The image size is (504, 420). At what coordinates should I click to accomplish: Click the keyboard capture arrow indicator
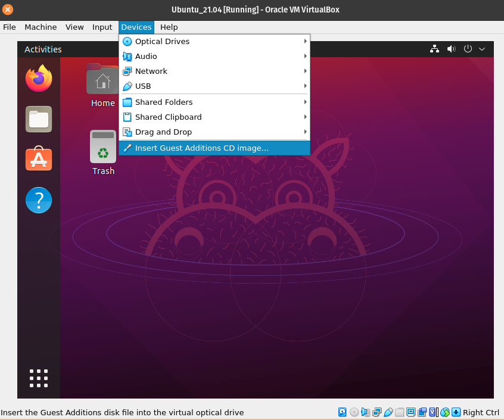tap(456, 412)
